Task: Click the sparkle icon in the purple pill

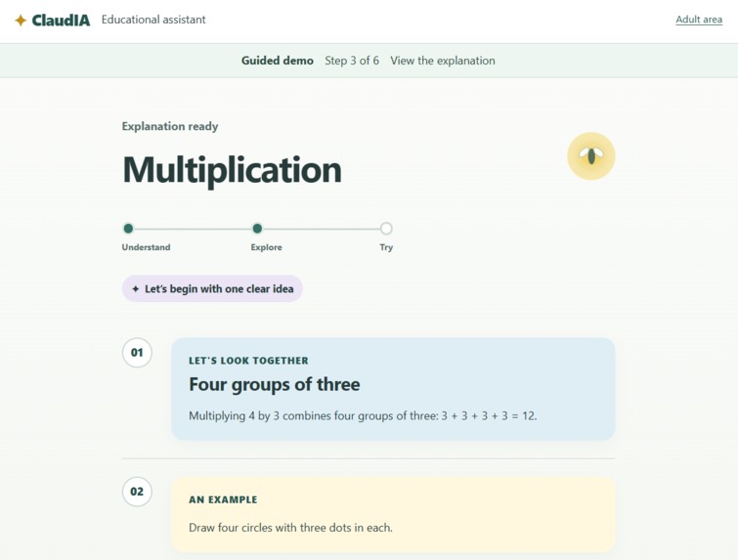Action: [x=136, y=289]
